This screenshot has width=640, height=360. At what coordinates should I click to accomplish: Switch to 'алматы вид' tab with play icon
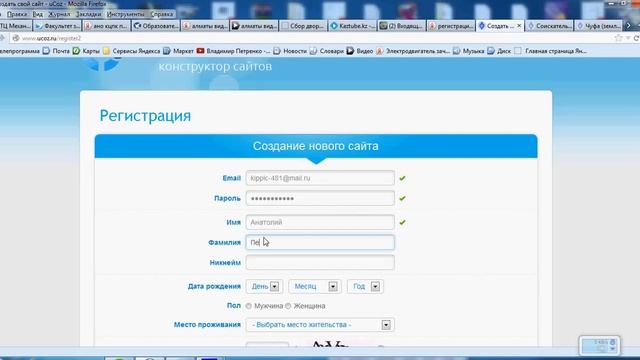pyautogui.click(x=254, y=26)
